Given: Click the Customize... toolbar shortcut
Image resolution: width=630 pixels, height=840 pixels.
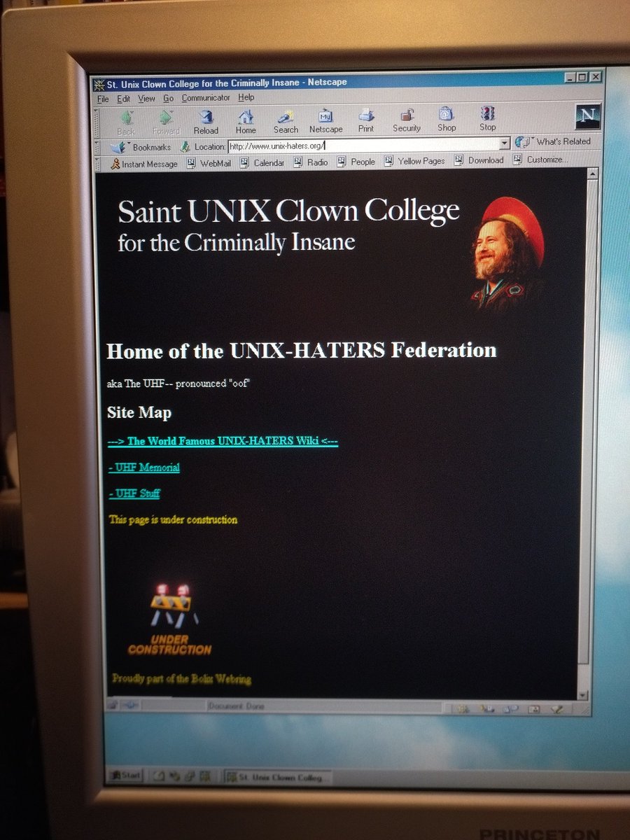Looking at the screenshot, I should tap(541, 160).
